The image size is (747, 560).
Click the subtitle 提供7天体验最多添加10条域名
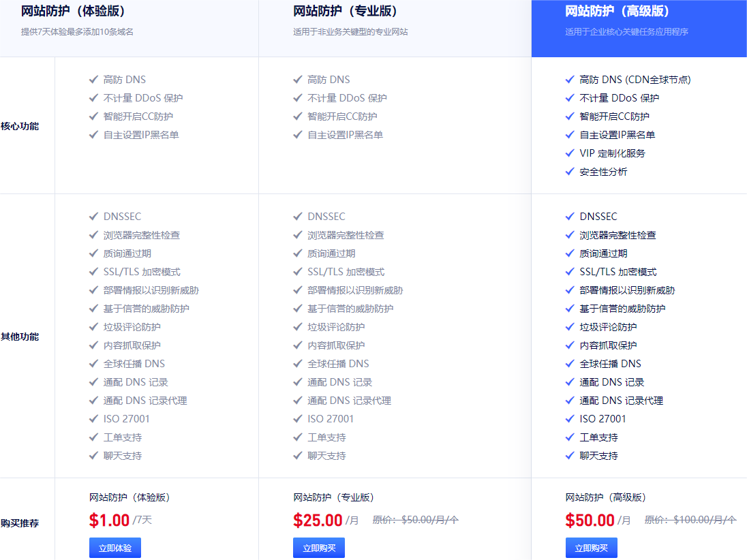point(77,32)
